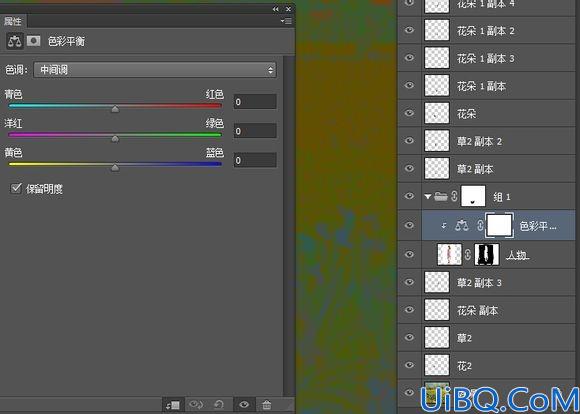
Task: Click the view previous state icon
Action: (196, 405)
